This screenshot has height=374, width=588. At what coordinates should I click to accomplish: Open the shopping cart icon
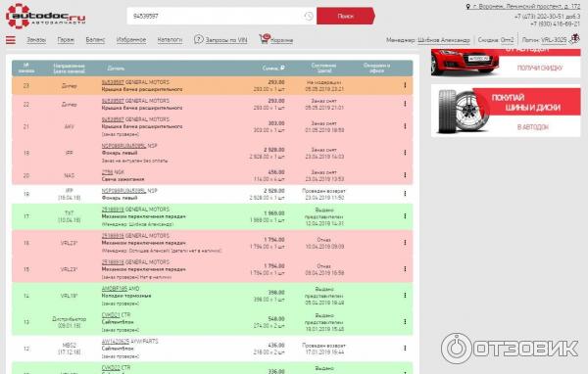click(x=265, y=38)
